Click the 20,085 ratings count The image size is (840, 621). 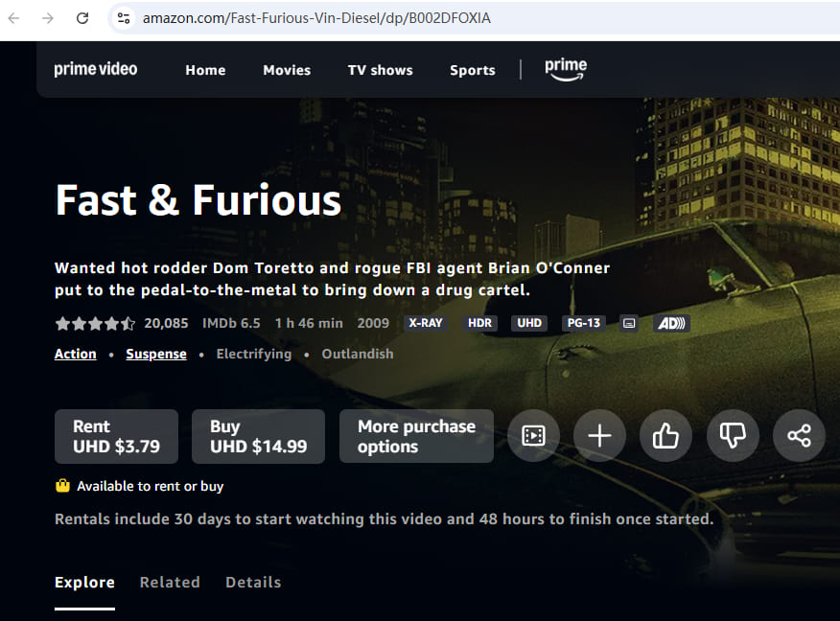[166, 323]
